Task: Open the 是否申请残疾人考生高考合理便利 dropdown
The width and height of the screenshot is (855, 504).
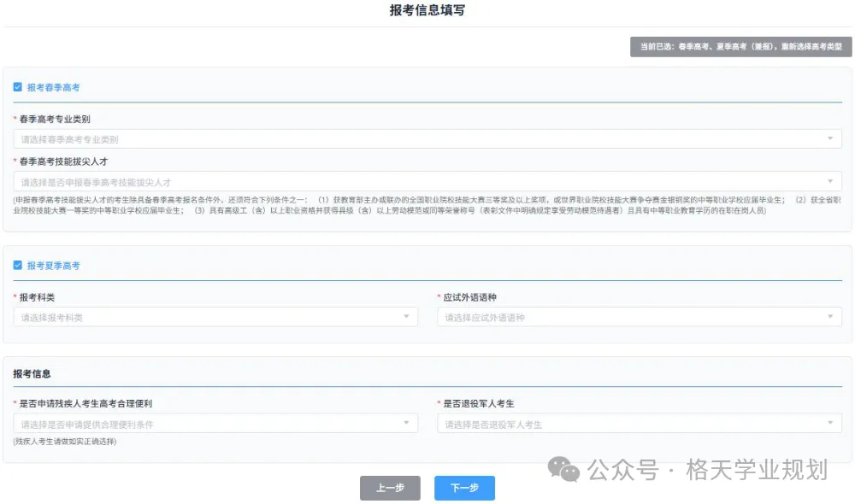Action: click(x=215, y=424)
